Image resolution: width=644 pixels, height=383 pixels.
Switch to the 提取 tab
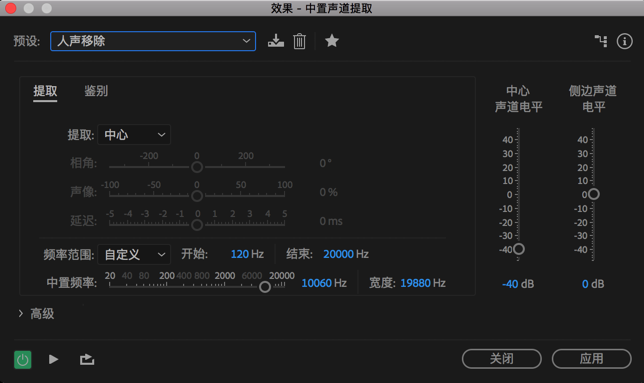coord(45,91)
